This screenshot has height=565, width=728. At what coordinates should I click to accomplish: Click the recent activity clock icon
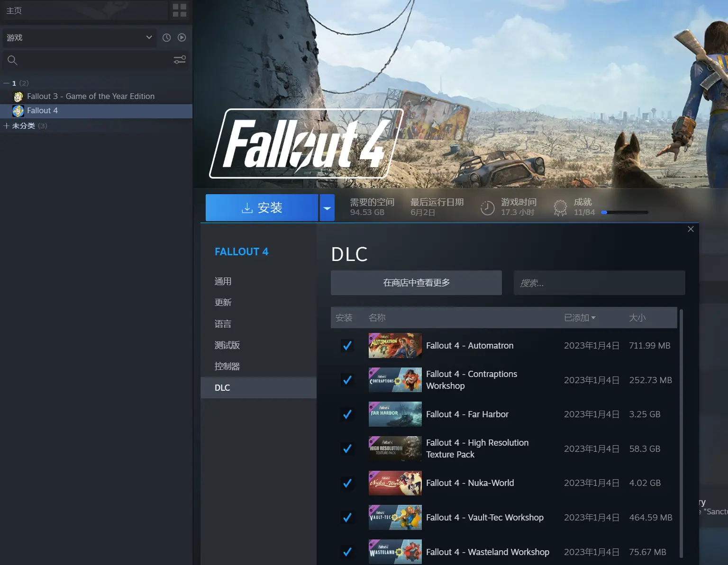(166, 37)
